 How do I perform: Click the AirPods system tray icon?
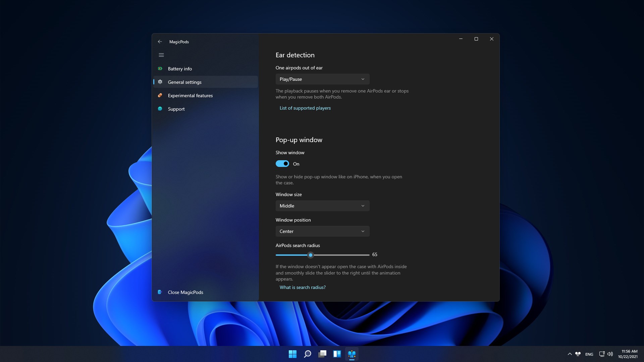[578, 354]
